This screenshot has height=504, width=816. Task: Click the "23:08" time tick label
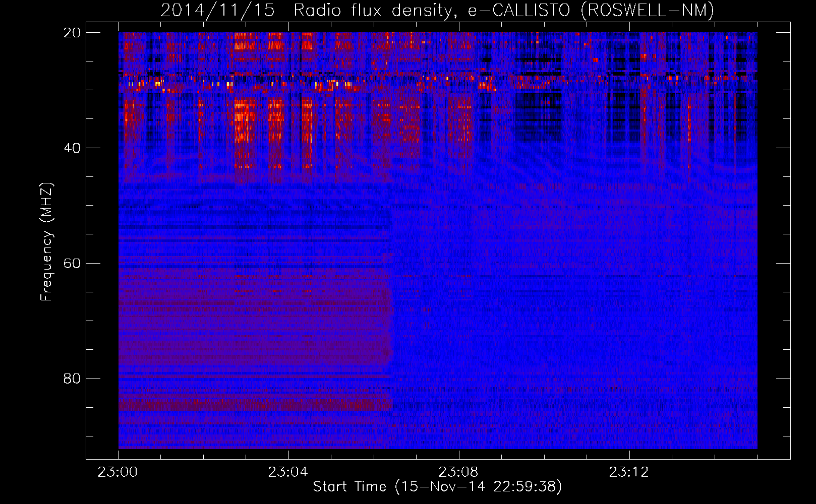tap(458, 472)
